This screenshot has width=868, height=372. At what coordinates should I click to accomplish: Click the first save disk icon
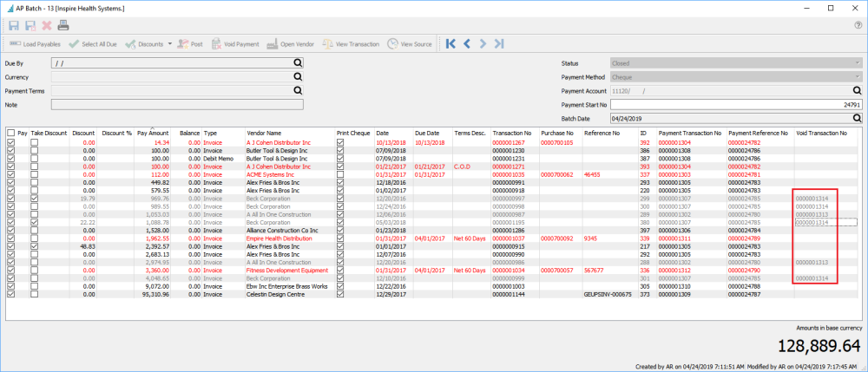click(x=13, y=25)
